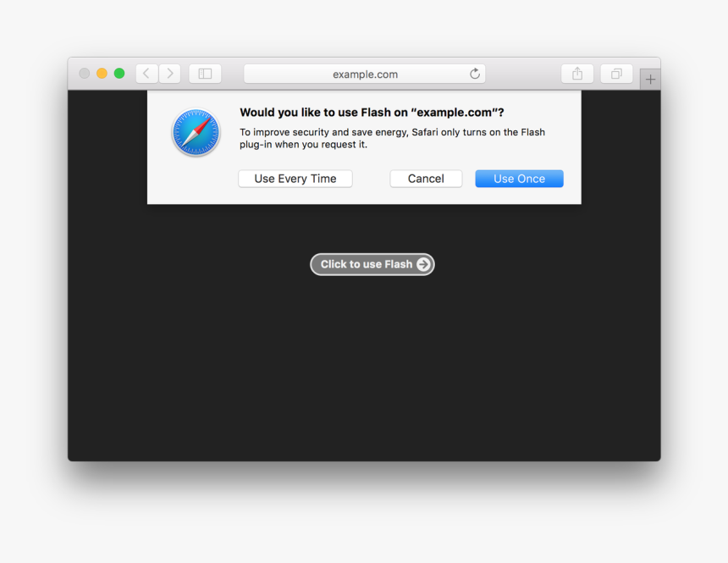This screenshot has width=728, height=563.
Task: Go back with the back arrow
Action: click(x=146, y=74)
